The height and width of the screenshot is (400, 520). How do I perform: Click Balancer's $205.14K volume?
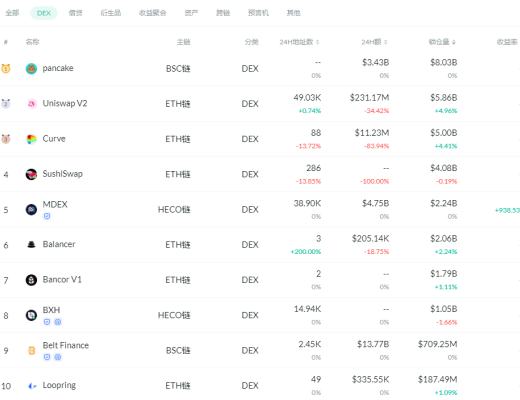pyautogui.click(x=370, y=239)
